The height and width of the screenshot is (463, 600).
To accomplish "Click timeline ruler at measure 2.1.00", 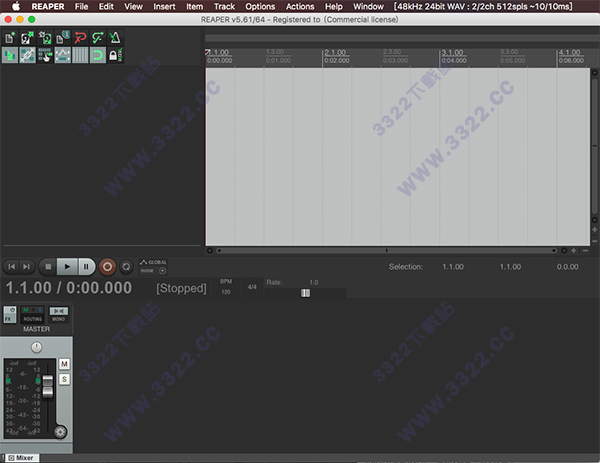I will tap(336, 52).
